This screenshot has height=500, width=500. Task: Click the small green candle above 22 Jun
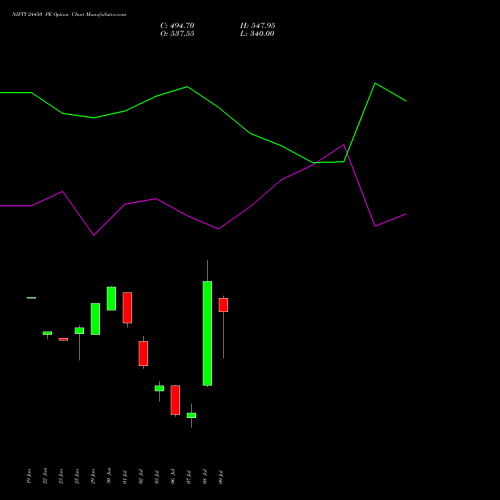point(47,333)
